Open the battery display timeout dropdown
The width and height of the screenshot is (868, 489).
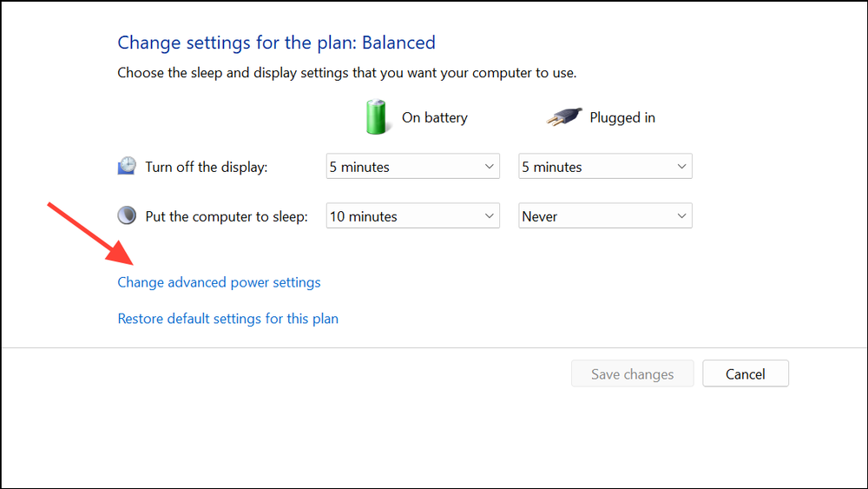tap(413, 166)
